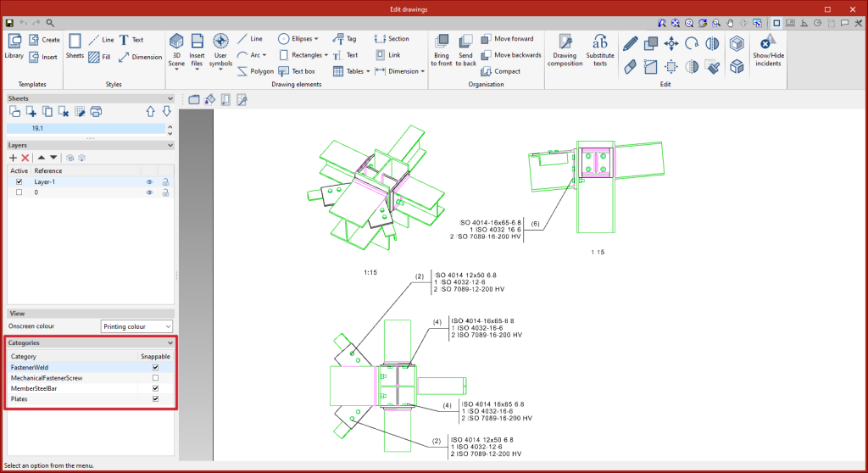Select the Text box tool
The height and width of the screenshot is (473, 868).
[297, 71]
